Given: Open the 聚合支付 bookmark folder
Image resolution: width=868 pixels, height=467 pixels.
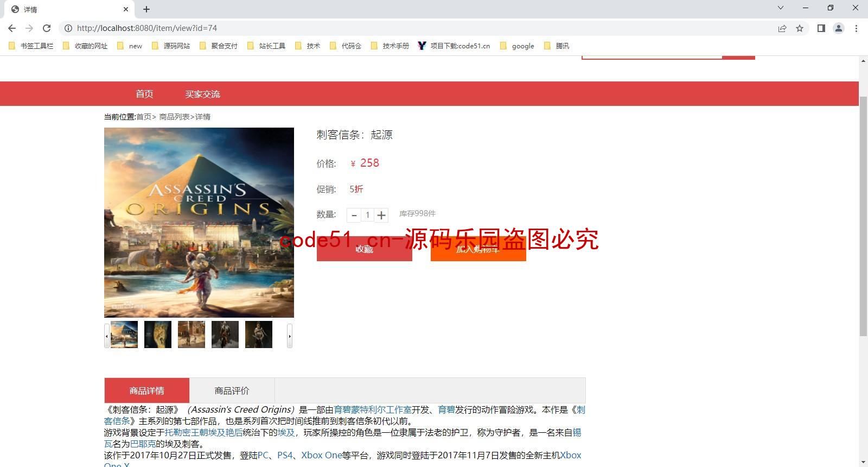Looking at the screenshot, I should click(219, 46).
